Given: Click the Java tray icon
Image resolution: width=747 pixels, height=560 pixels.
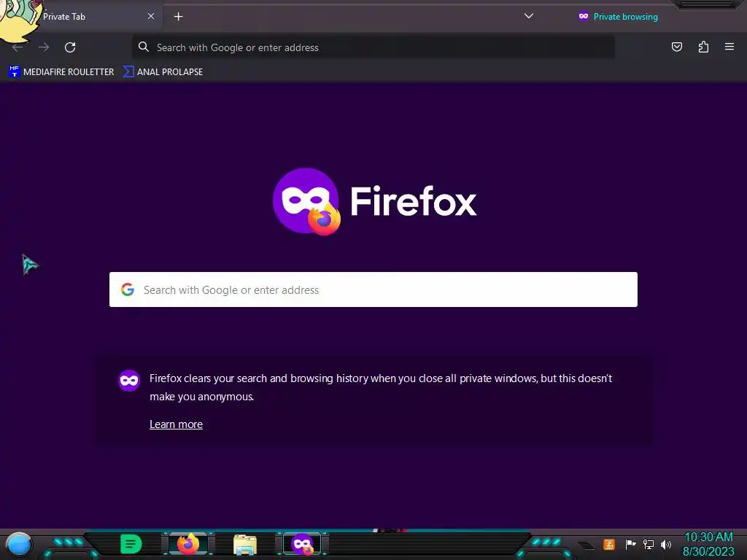Looking at the screenshot, I should (x=609, y=544).
